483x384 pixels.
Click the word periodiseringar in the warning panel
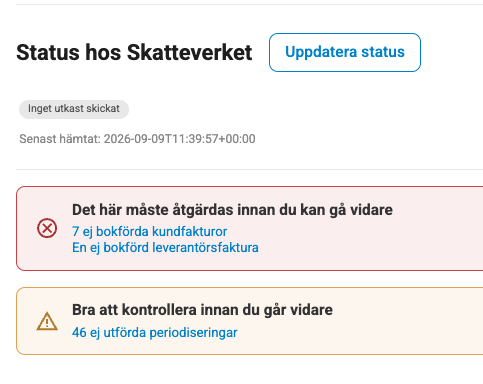click(193, 332)
